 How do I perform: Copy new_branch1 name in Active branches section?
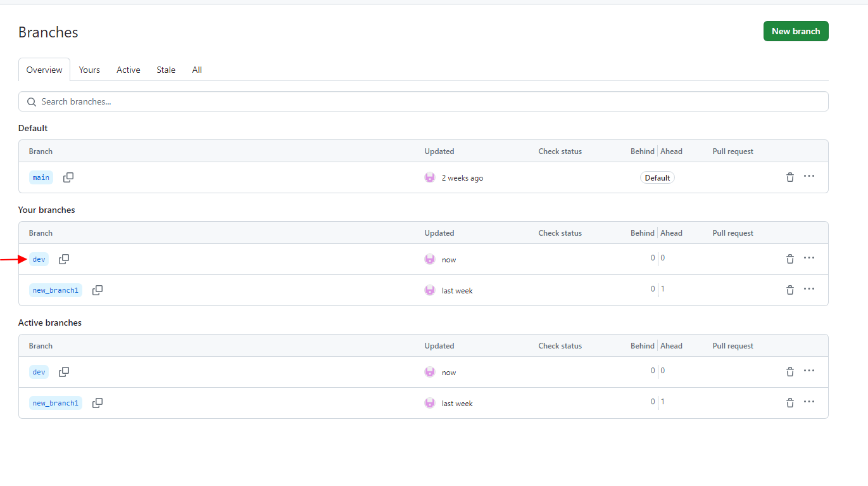pos(97,403)
